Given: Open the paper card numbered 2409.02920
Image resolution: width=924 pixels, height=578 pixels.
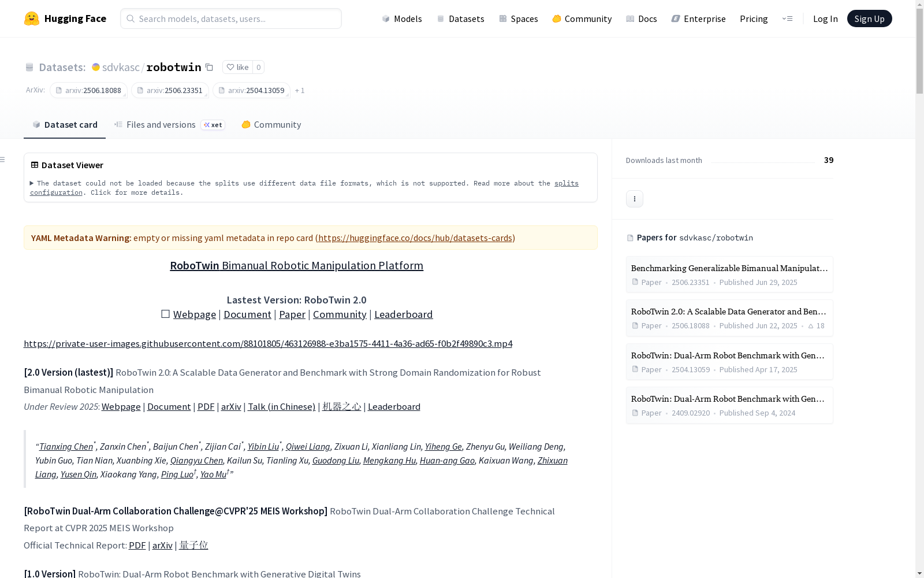Looking at the screenshot, I should coord(729,405).
